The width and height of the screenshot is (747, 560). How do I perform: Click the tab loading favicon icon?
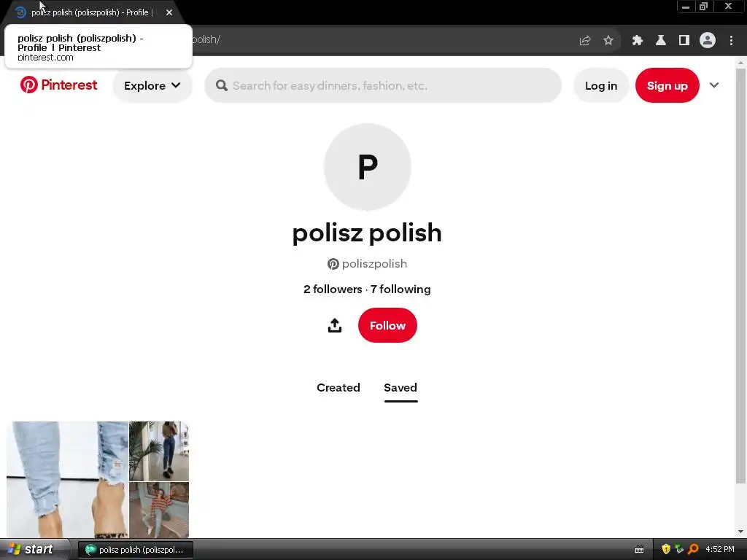pyautogui.click(x=20, y=12)
